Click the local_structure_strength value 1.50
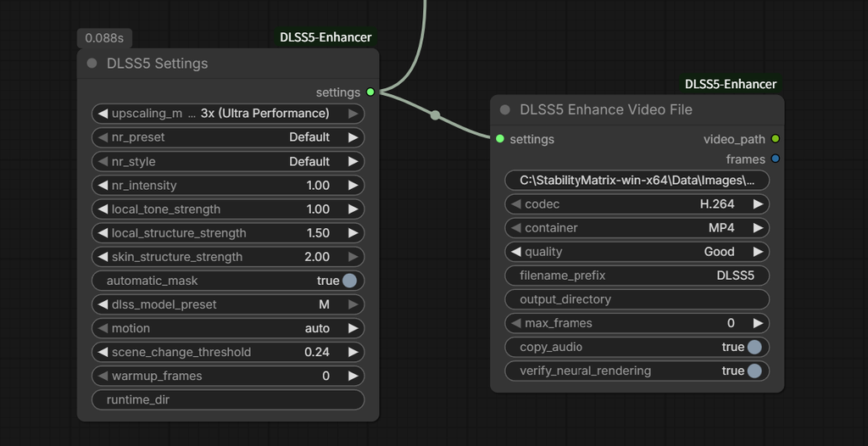The width and height of the screenshot is (868, 446). [x=318, y=233]
